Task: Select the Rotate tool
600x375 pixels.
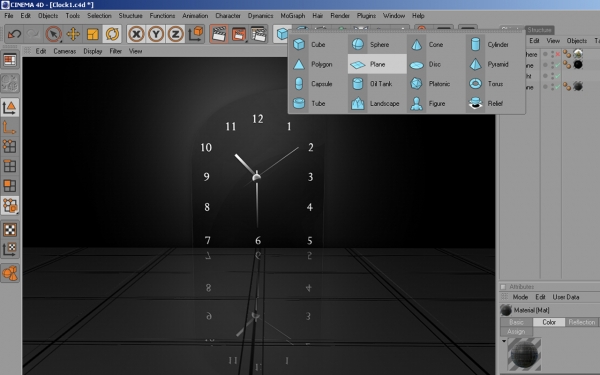Action: 112,34
